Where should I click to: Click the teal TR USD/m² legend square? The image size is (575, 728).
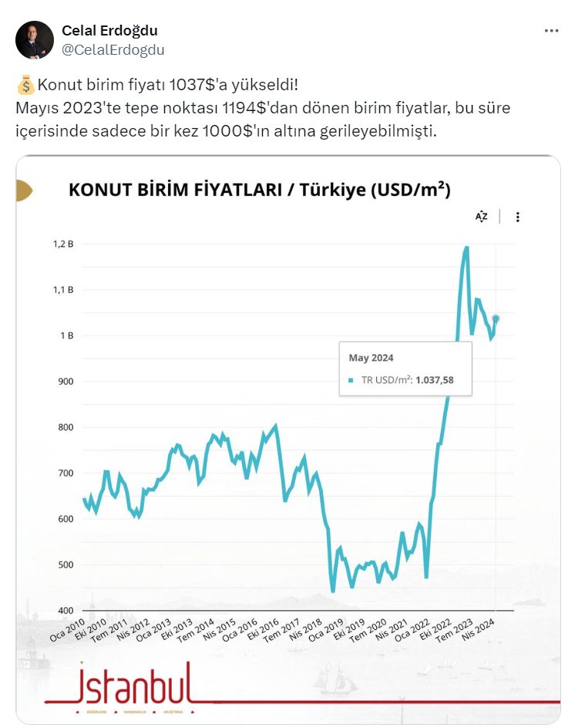[351, 379]
